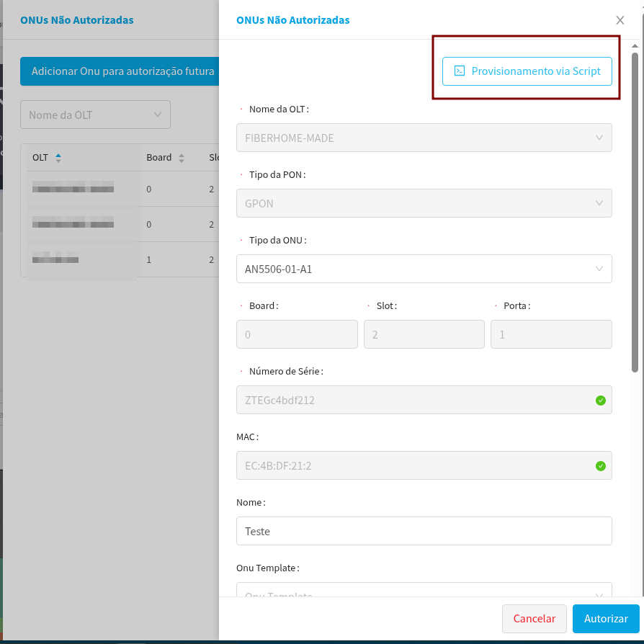This screenshot has height=644, width=644.
Task: Click the terminal icon in Provisionamento button
Action: click(459, 71)
